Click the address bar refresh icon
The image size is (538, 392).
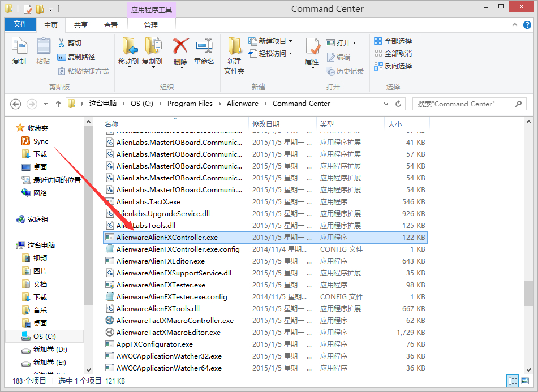pos(398,104)
